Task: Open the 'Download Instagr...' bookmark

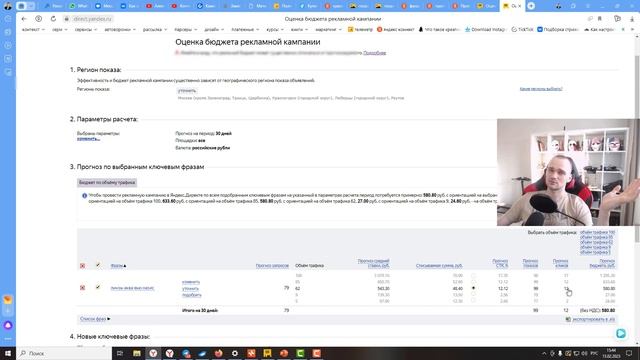Action: (485, 29)
